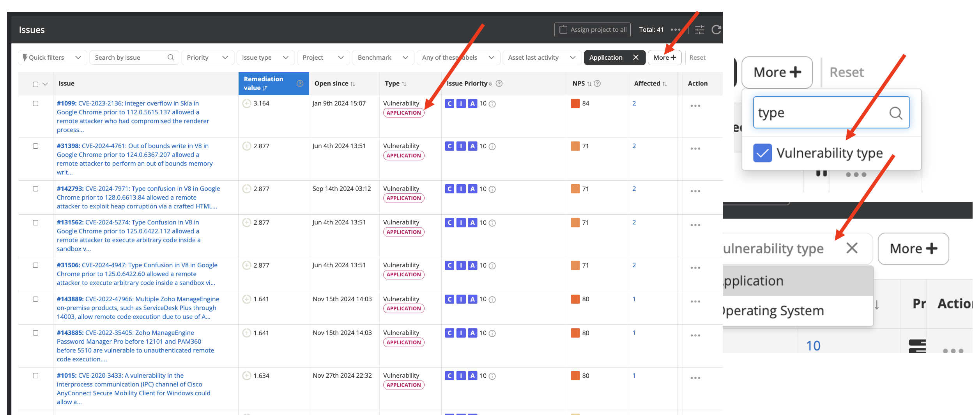Click the refresh icon in Issues header
The image size is (980, 416).
(716, 30)
